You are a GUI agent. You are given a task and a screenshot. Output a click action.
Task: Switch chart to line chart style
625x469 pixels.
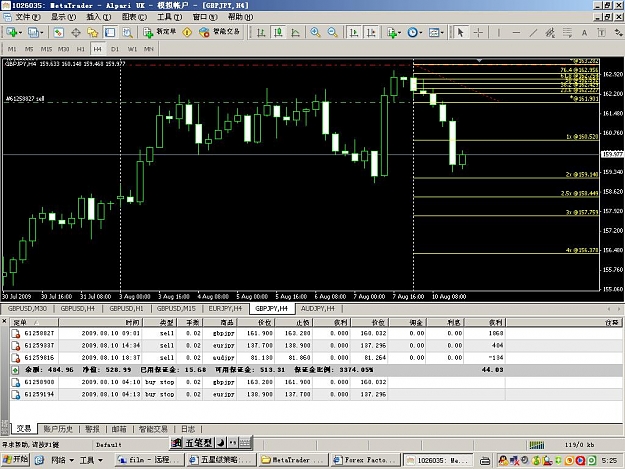(x=295, y=32)
